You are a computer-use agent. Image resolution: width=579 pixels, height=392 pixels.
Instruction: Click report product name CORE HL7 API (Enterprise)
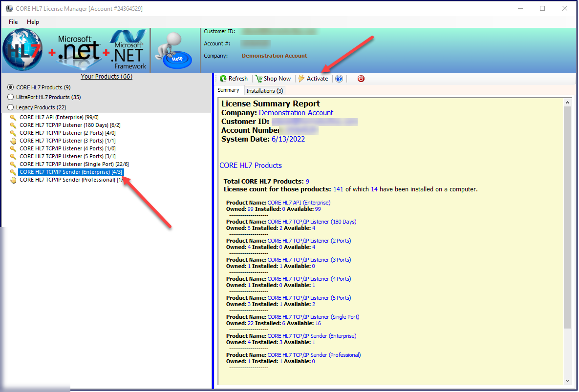click(x=299, y=203)
